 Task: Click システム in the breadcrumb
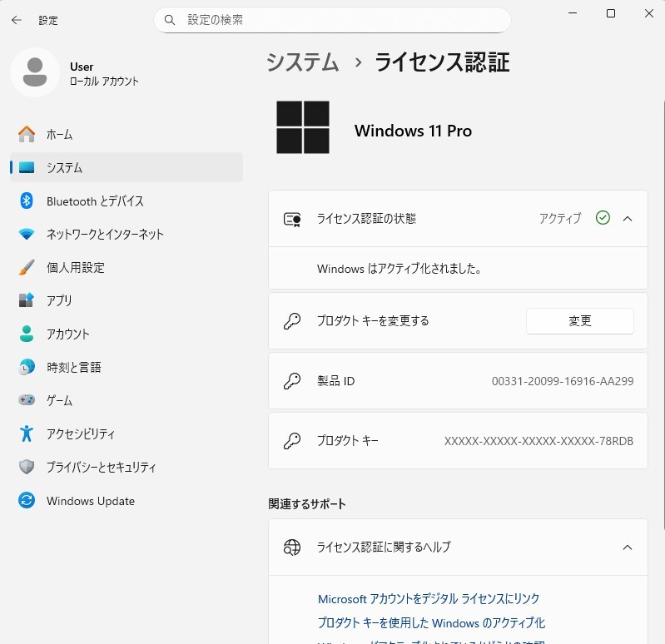(x=303, y=62)
